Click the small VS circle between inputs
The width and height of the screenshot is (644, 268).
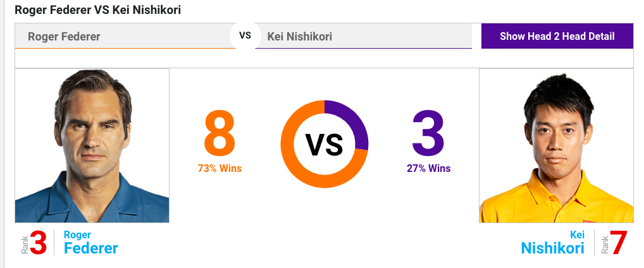245,35
